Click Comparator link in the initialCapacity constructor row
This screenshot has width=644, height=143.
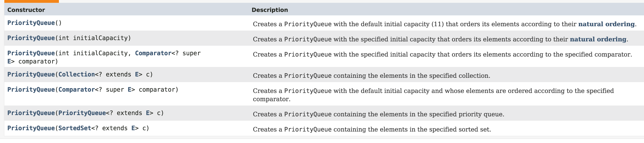[x=153, y=53]
